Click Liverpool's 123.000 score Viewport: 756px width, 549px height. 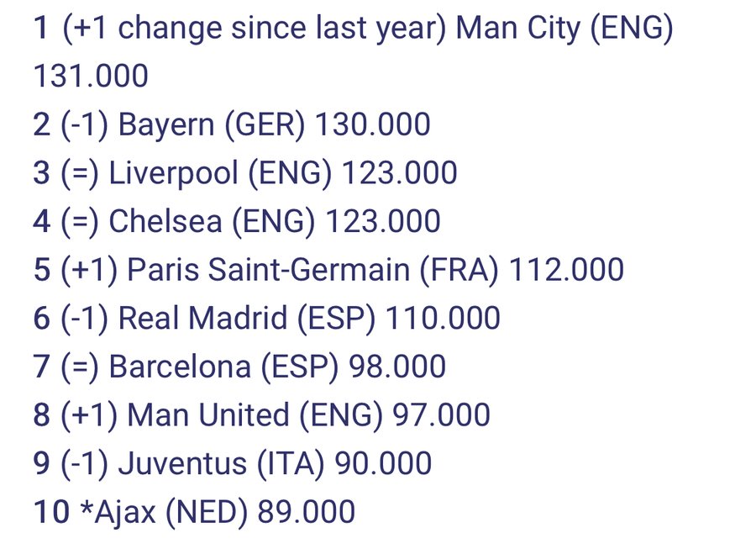400,172
